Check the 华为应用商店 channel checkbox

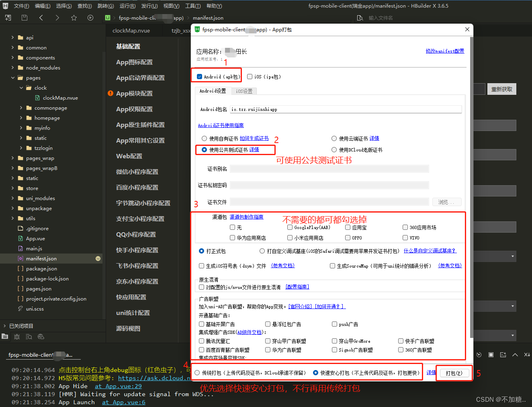[232, 237]
